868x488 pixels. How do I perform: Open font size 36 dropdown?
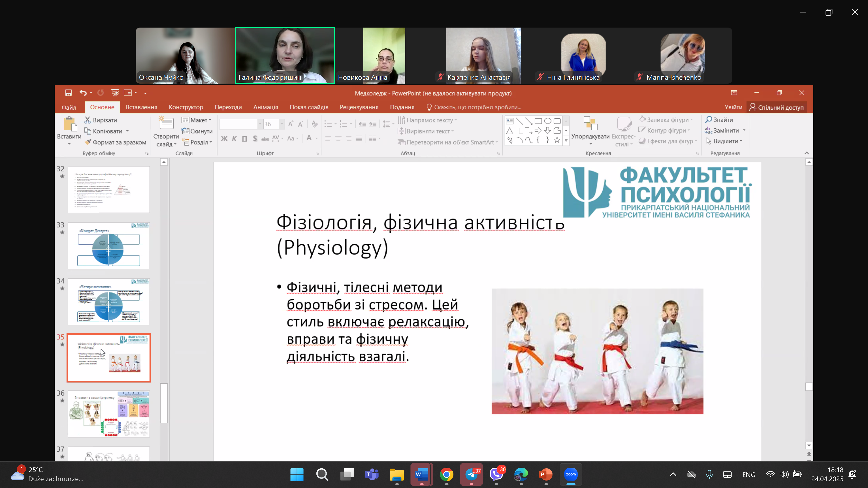point(282,124)
